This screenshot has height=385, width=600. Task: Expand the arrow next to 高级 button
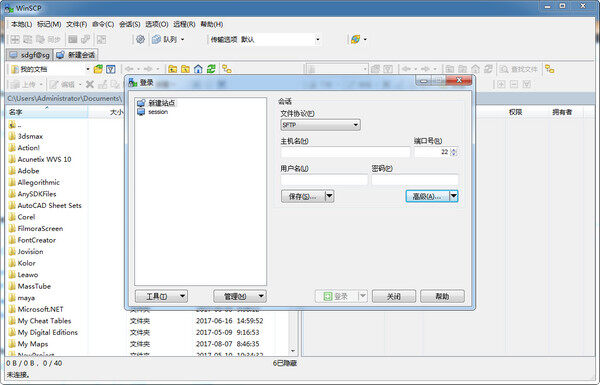tap(454, 196)
